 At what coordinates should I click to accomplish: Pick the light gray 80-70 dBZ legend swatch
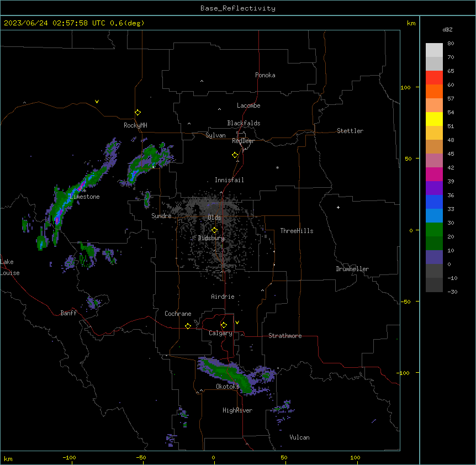click(434, 50)
